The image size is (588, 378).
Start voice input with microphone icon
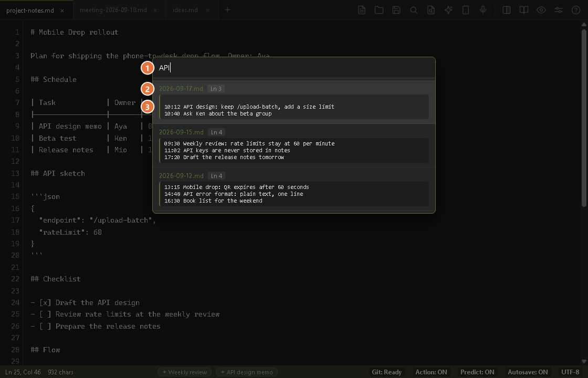[x=483, y=10]
